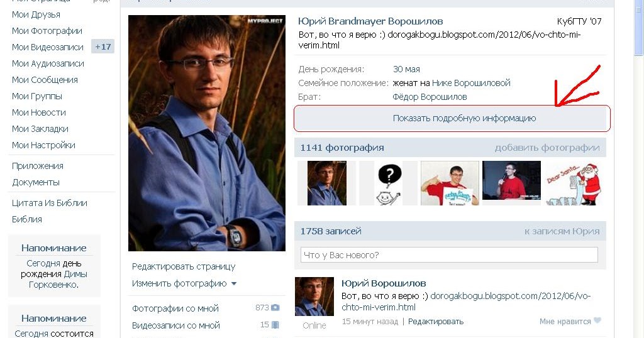Open the red t-shirt pointing photo thumbnail
The width and height of the screenshot is (644, 338).
450,183
